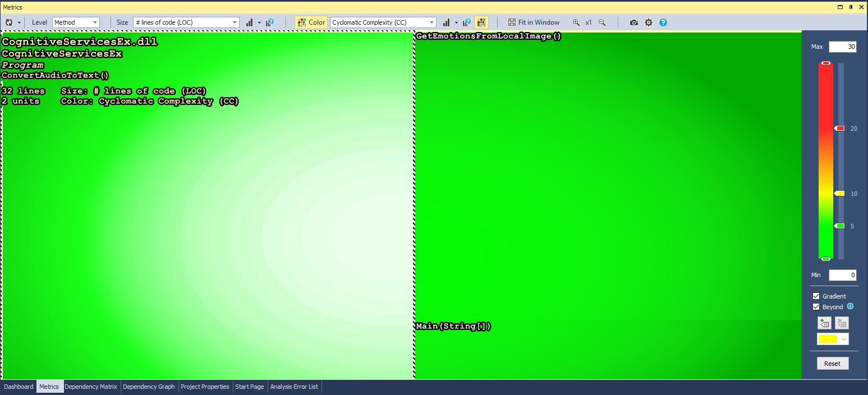Click the green threshold marker at 5
The height and width of the screenshot is (395, 868).
pyautogui.click(x=839, y=226)
